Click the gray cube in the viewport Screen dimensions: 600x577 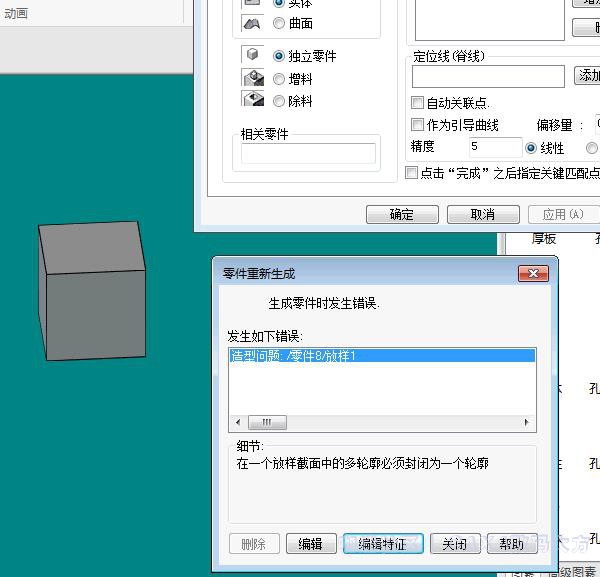[92, 291]
